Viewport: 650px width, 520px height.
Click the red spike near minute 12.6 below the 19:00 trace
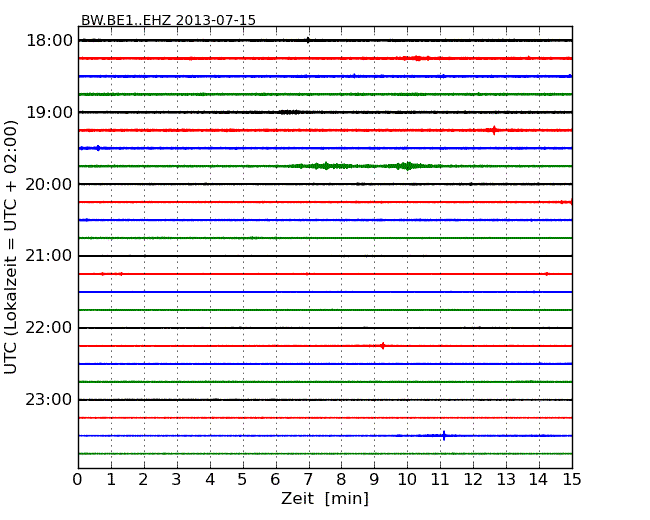[x=493, y=130]
